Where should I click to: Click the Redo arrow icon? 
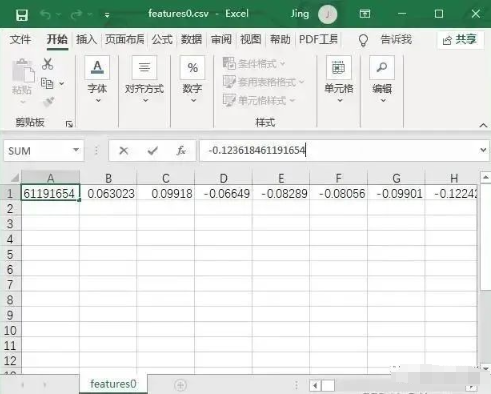pyautogui.click(x=76, y=14)
